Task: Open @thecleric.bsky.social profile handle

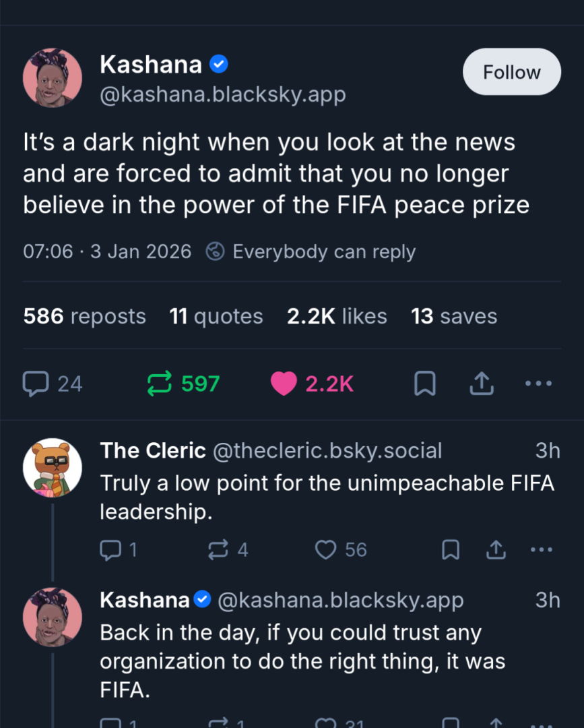Action: click(x=327, y=450)
